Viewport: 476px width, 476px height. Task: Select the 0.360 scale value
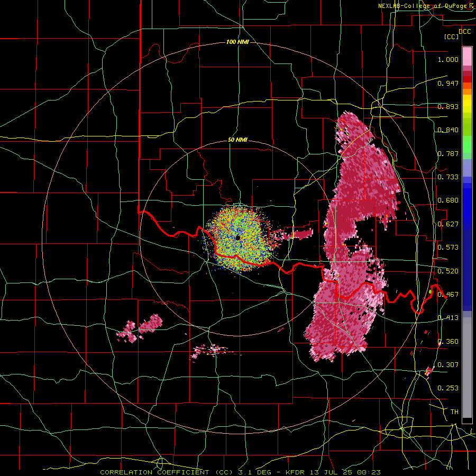448,342
